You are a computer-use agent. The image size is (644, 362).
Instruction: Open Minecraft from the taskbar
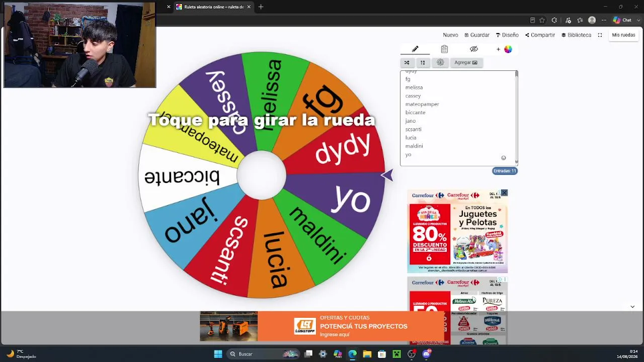point(396,354)
